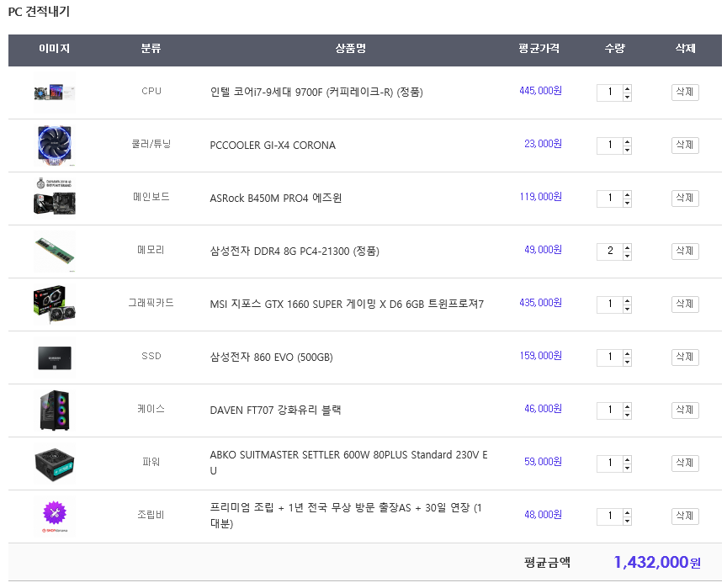Open the Samsung DDR4 memory thumbnail
The width and height of the screenshot is (727, 588).
click(54, 252)
